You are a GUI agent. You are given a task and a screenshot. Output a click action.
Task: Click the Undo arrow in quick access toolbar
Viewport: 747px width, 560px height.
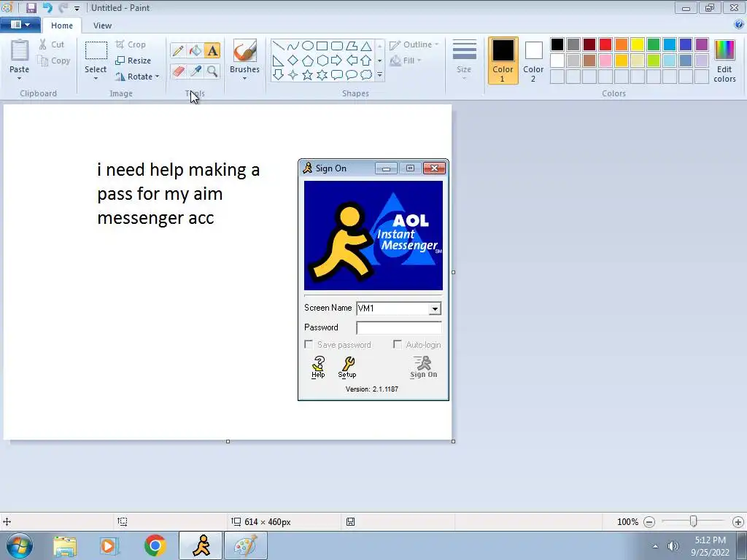pyautogui.click(x=47, y=7)
